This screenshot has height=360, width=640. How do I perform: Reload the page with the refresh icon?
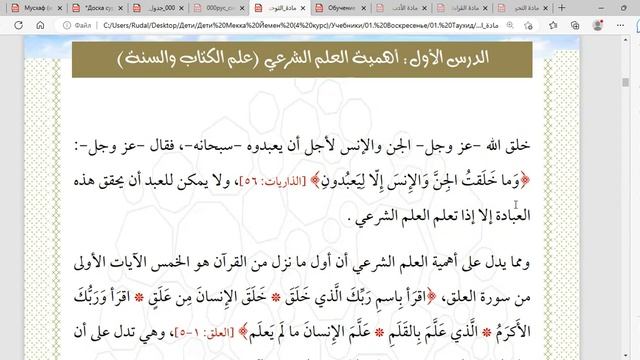pyautogui.click(x=18, y=25)
